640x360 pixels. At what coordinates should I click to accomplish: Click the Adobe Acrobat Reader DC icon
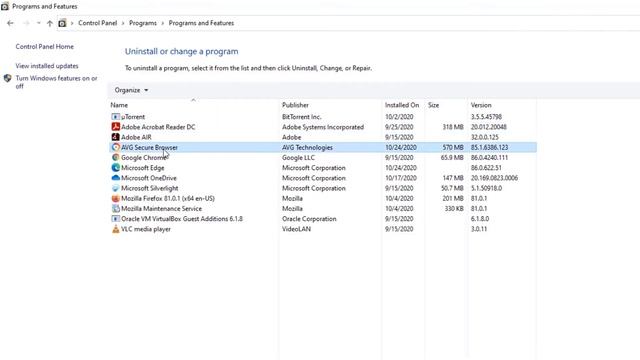(116, 127)
